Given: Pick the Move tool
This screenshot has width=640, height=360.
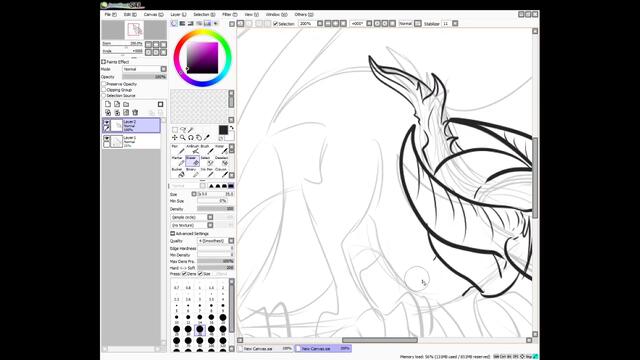Looking at the screenshot, I should pos(175,138).
